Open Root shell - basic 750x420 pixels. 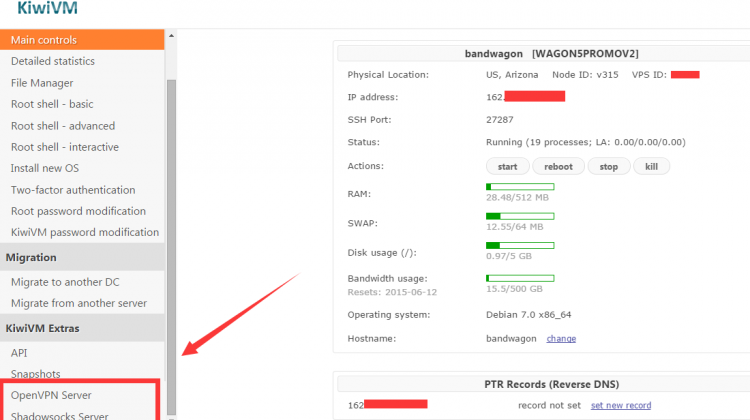(52, 104)
